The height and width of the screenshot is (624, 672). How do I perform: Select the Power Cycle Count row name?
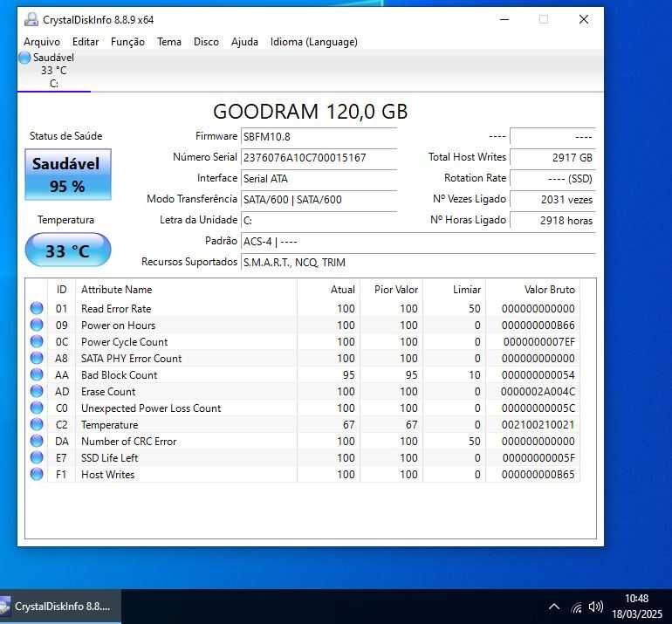(124, 342)
